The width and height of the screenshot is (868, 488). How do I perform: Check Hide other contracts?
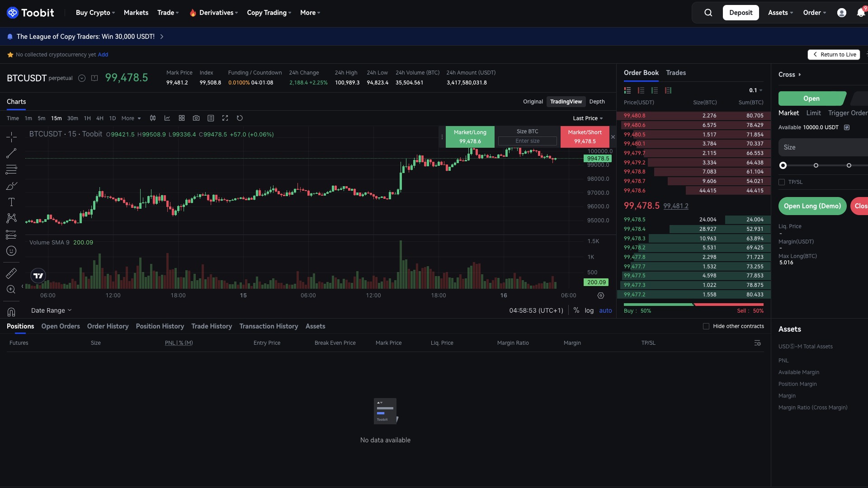pos(706,326)
